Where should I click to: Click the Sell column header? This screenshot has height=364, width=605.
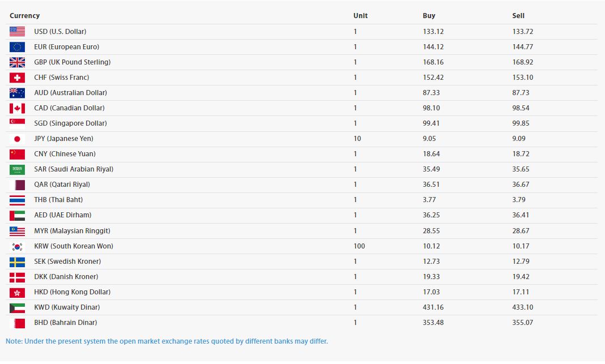pos(518,16)
